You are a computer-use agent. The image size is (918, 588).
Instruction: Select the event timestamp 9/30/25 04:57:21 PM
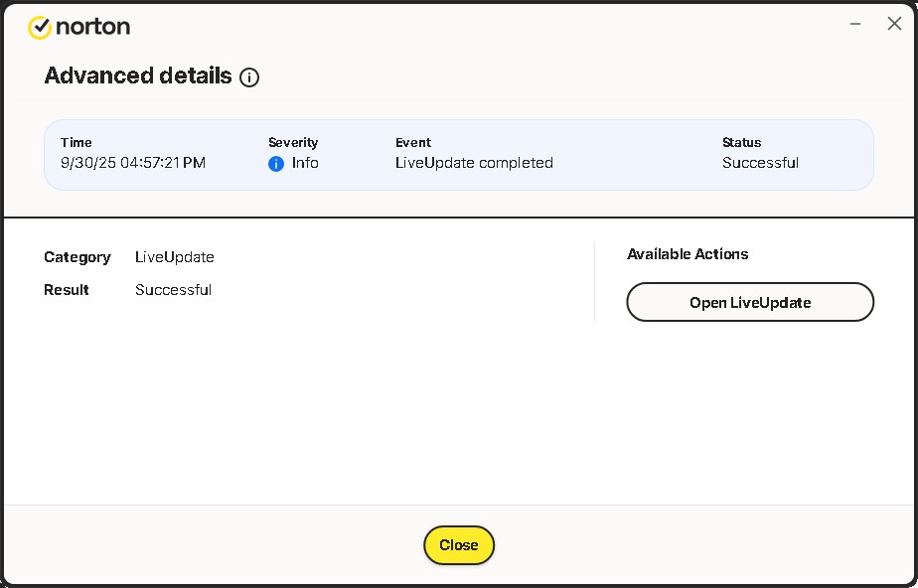tap(133, 163)
